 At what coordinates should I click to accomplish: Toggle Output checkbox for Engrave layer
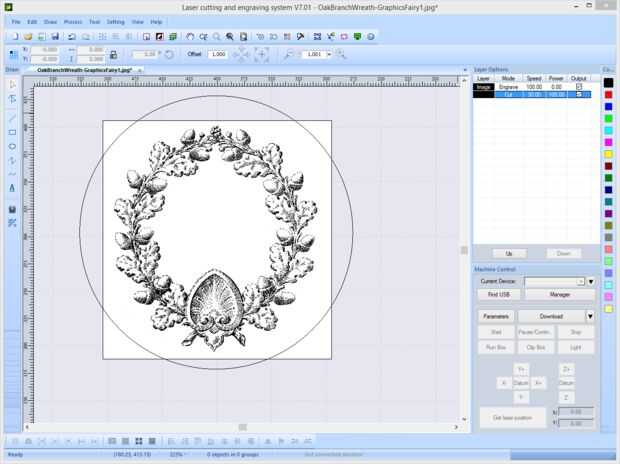[579, 87]
